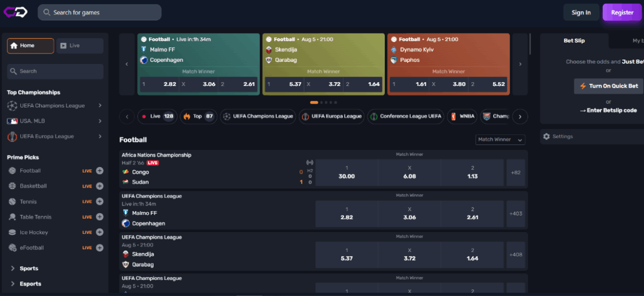The image size is (644, 296).
Task: Click the first orange carousel page indicator
Action: (314, 103)
